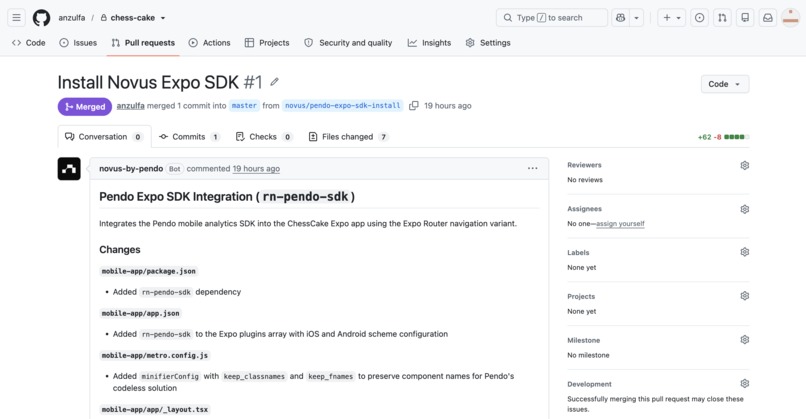
Task: Open the Reviewers gear settings
Action: (744, 165)
